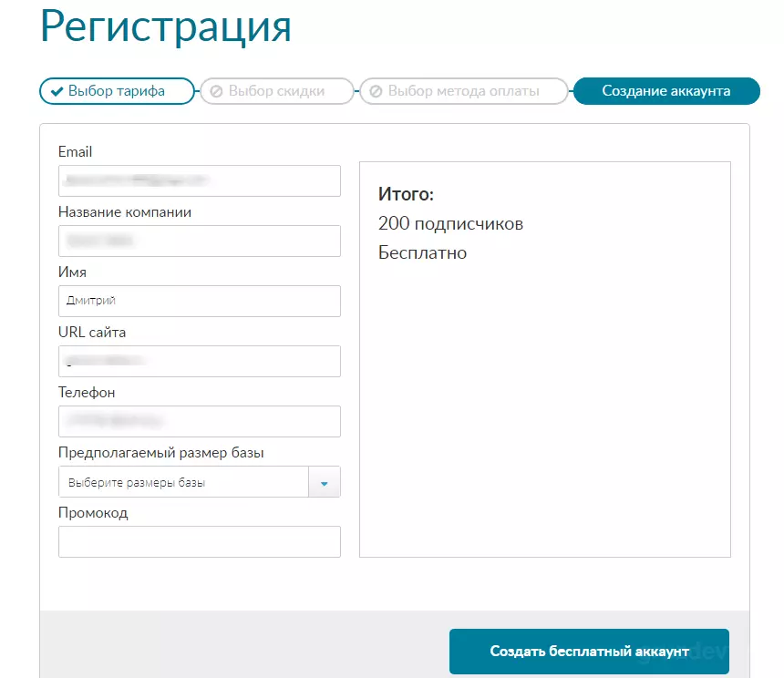Click the Телефон input field
The width and height of the screenshot is (784, 678).
coord(200,421)
